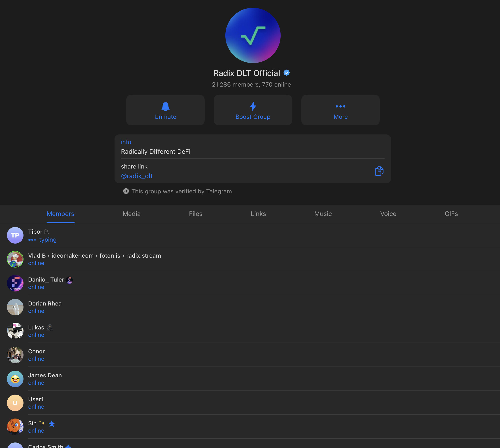Switch to the Media tab

click(x=132, y=214)
